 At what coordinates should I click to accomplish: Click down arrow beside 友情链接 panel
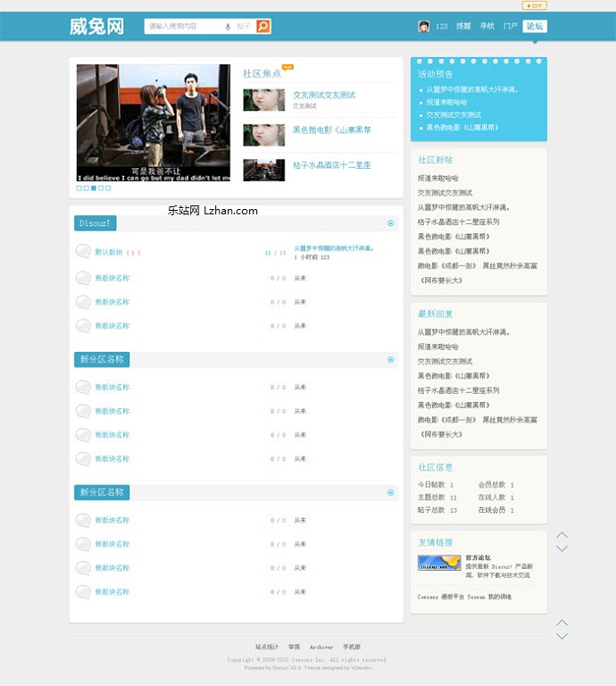562,548
